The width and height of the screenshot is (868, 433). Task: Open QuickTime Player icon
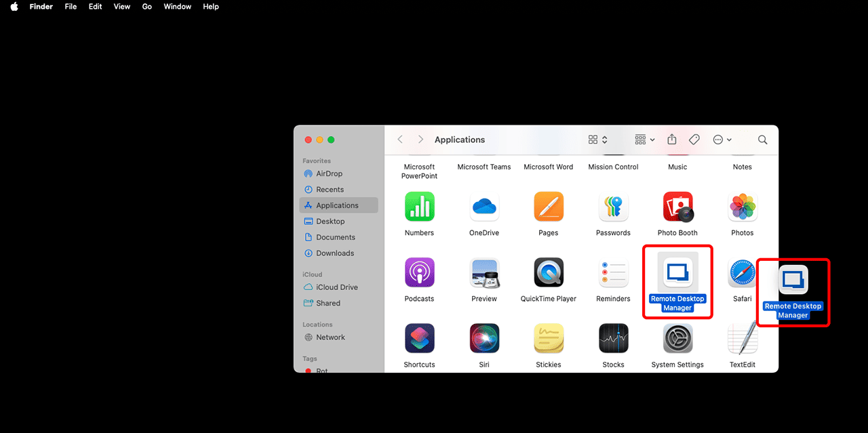(x=548, y=272)
